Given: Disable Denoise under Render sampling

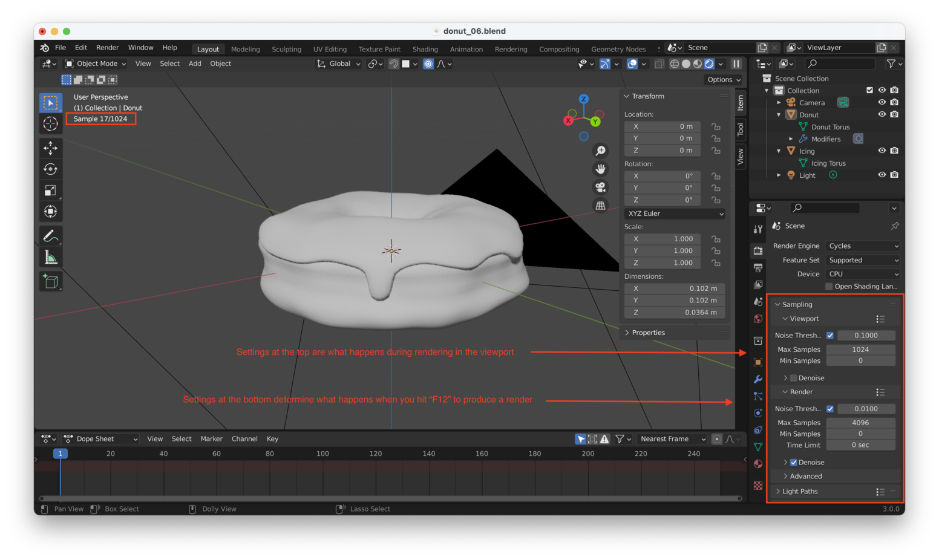Looking at the screenshot, I should click(x=794, y=462).
